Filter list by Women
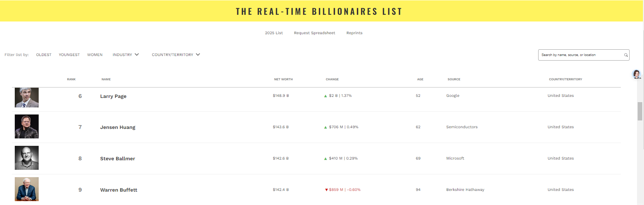The height and width of the screenshot is (205, 644). tap(95, 55)
